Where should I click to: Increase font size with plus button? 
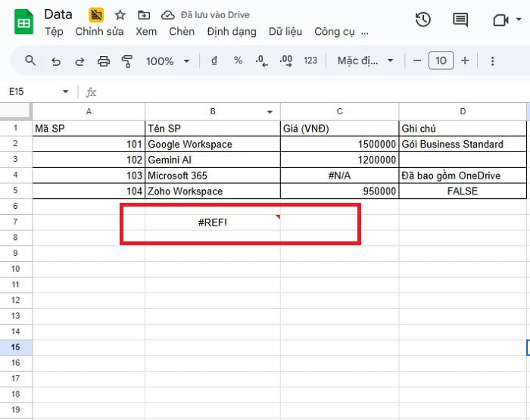465,61
